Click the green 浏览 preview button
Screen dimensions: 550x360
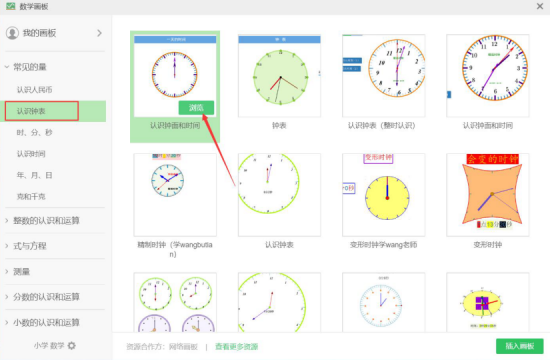click(196, 108)
